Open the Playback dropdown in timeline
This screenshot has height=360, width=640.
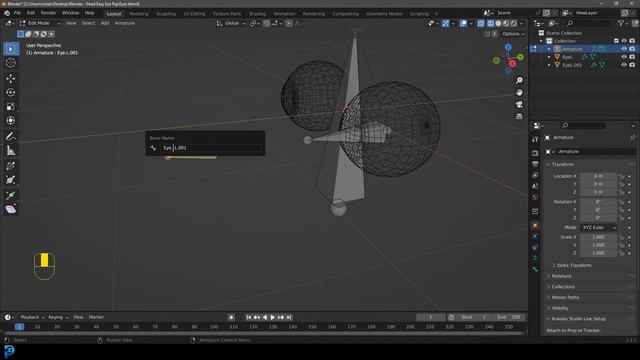click(32, 317)
